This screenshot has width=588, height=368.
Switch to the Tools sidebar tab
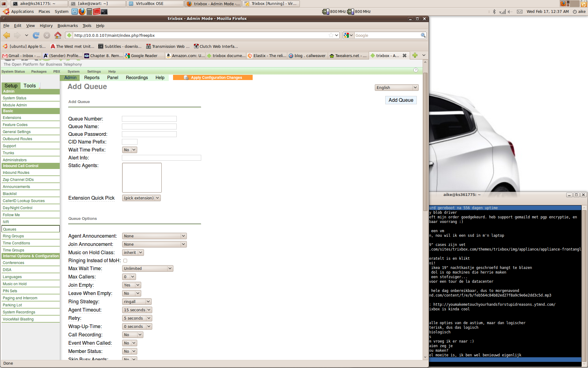pos(30,86)
